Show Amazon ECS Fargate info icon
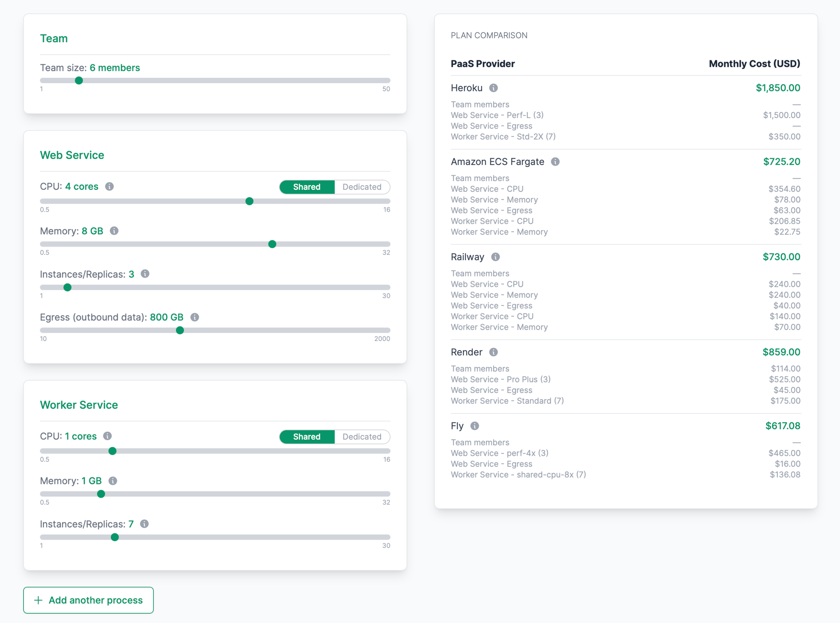The width and height of the screenshot is (840, 623). tap(555, 162)
